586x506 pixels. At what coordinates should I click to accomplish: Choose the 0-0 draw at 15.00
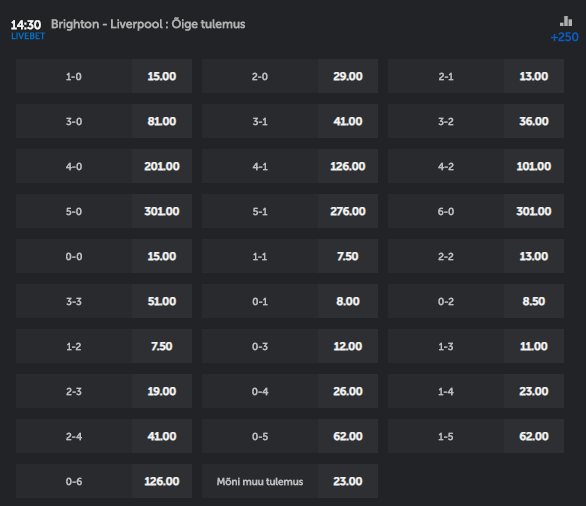104,256
